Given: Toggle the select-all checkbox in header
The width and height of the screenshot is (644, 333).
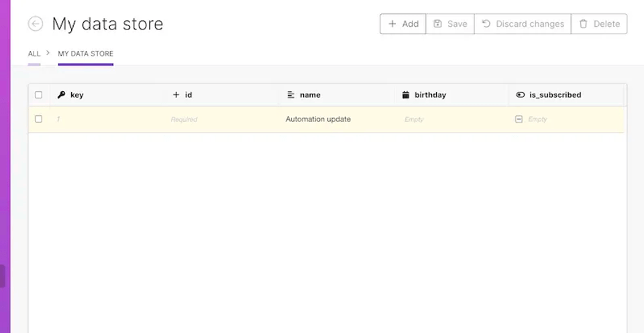Looking at the screenshot, I should point(39,94).
